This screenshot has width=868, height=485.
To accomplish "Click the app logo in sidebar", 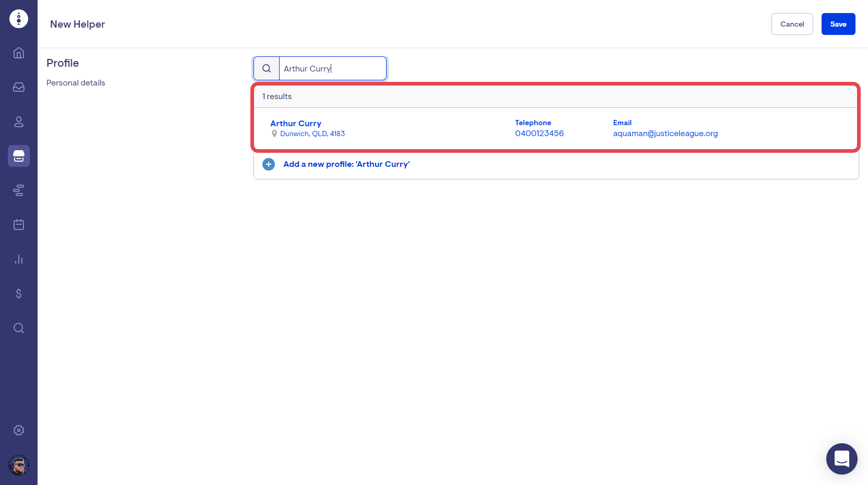I will [19, 19].
